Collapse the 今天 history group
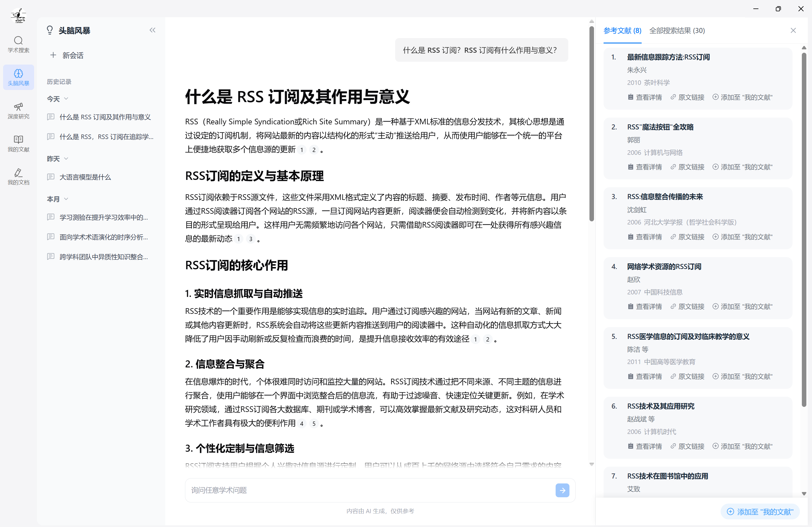 66,99
